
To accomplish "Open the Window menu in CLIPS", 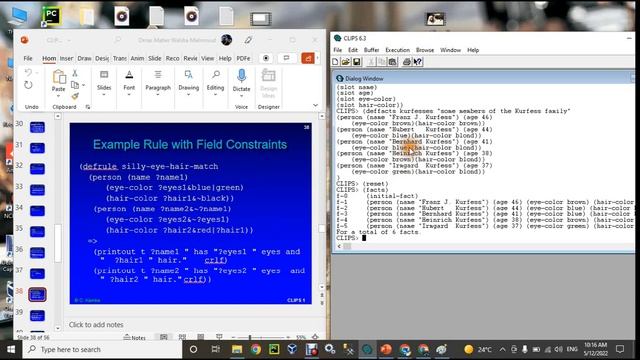I will (450, 50).
